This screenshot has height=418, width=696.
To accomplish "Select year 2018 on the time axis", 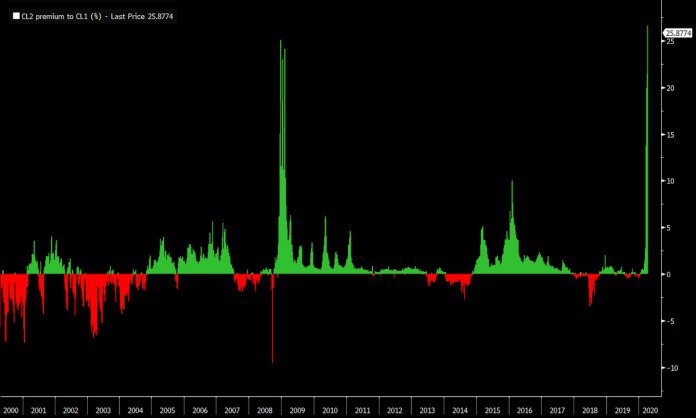I will 589,410.
